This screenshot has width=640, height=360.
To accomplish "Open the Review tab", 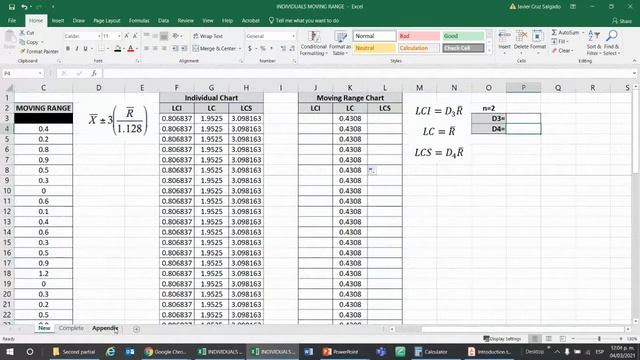I will tap(185, 20).
